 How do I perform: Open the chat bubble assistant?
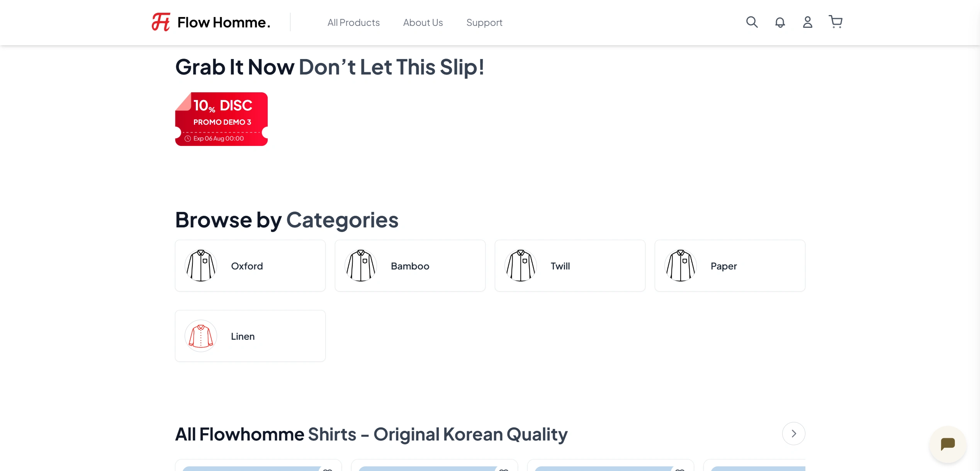(x=947, y=444)
